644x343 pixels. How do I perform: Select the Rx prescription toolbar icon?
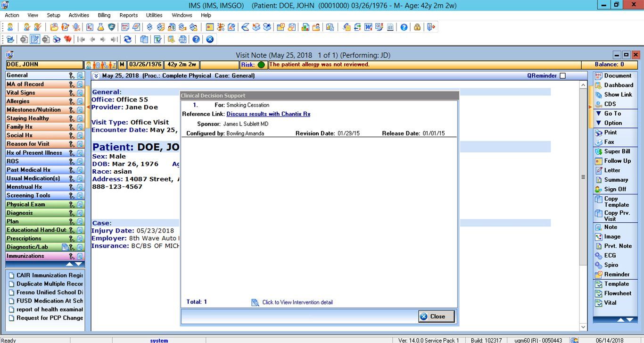[89, 27]
